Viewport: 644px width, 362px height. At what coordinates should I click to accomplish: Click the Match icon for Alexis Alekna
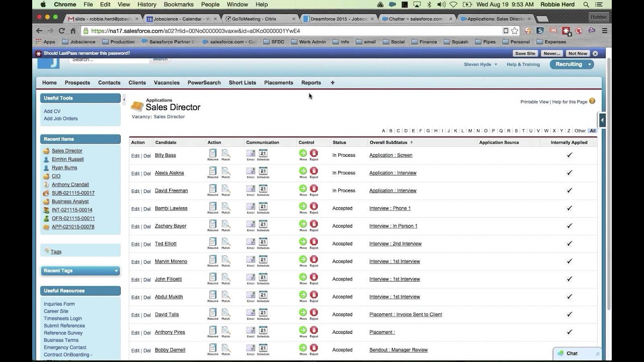pyautogui.click(x=226, y=171)
